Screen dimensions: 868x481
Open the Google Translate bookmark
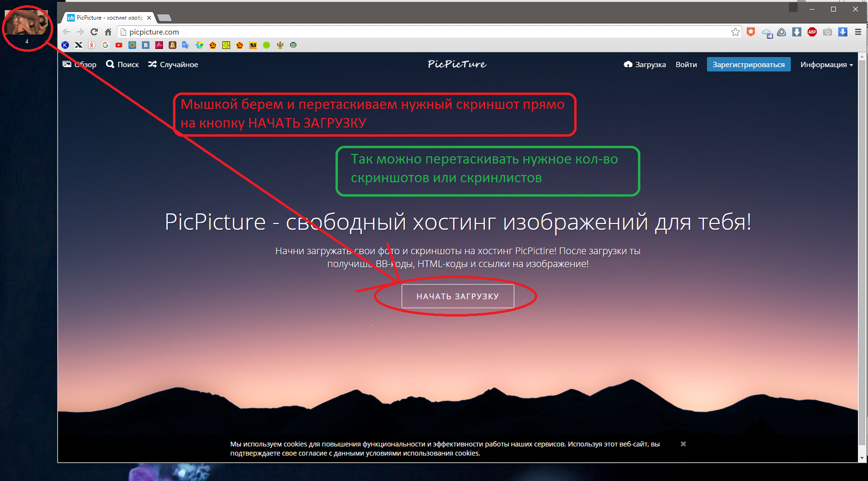click(x=186, y=45)
